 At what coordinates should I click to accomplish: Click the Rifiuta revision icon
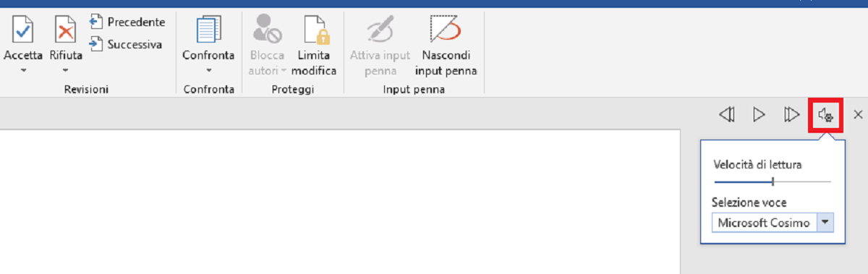tap(65, 29)
